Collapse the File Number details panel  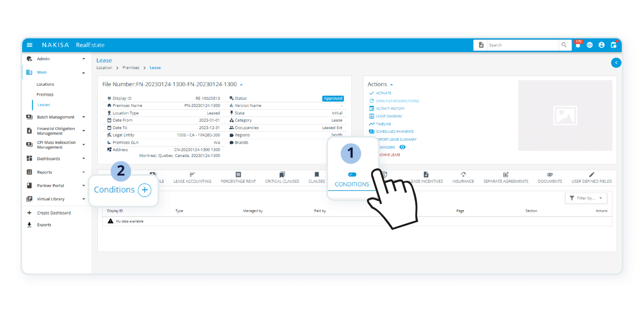point(241,84)
